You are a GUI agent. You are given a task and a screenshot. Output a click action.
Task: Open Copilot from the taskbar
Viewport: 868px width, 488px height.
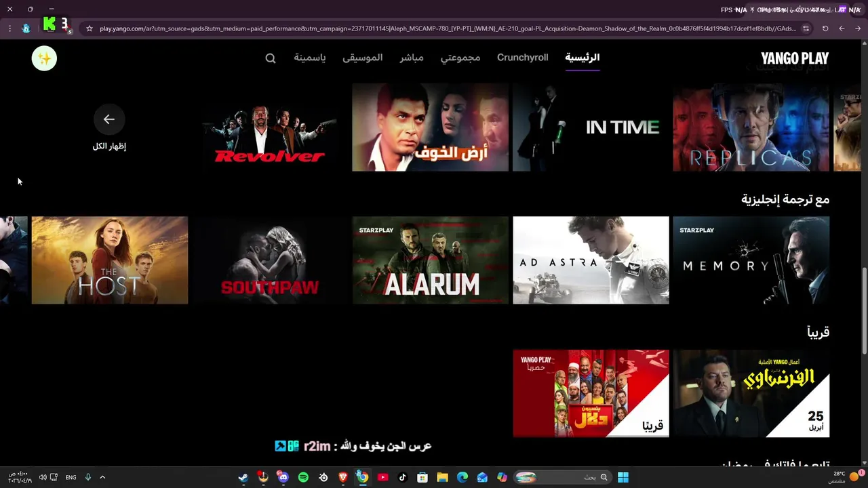click(502, 477)
